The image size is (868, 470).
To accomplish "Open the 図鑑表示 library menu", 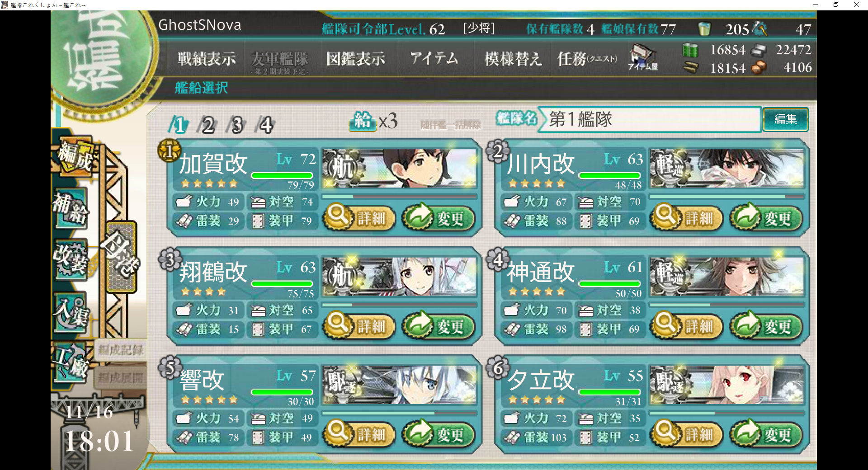I will (x=356, y=59).
